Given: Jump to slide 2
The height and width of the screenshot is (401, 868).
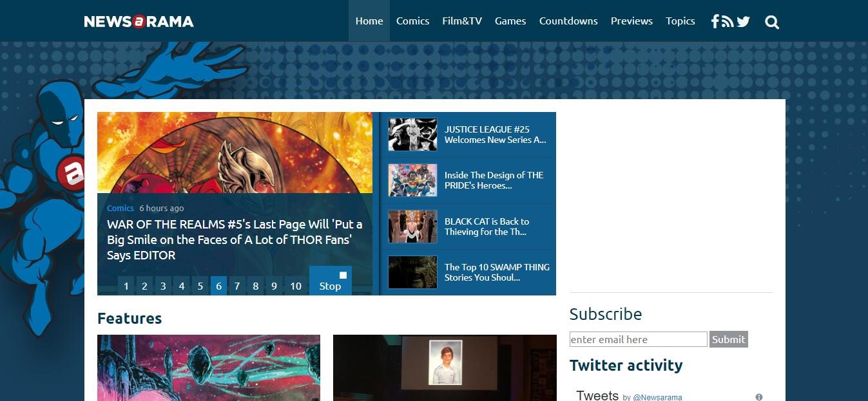Looking at the screenshot, I should click(144, 286).
